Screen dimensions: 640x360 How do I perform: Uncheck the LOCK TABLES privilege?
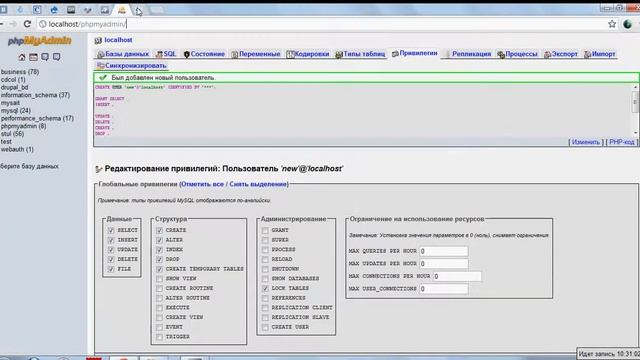265,289
